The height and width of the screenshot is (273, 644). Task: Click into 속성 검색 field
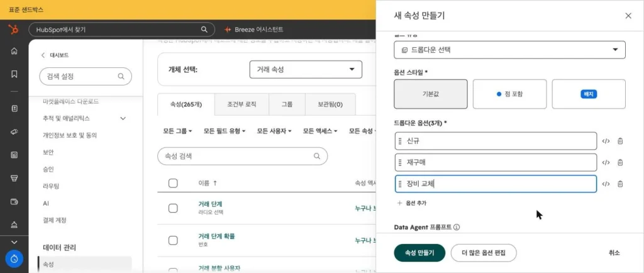tap(242, 156)
